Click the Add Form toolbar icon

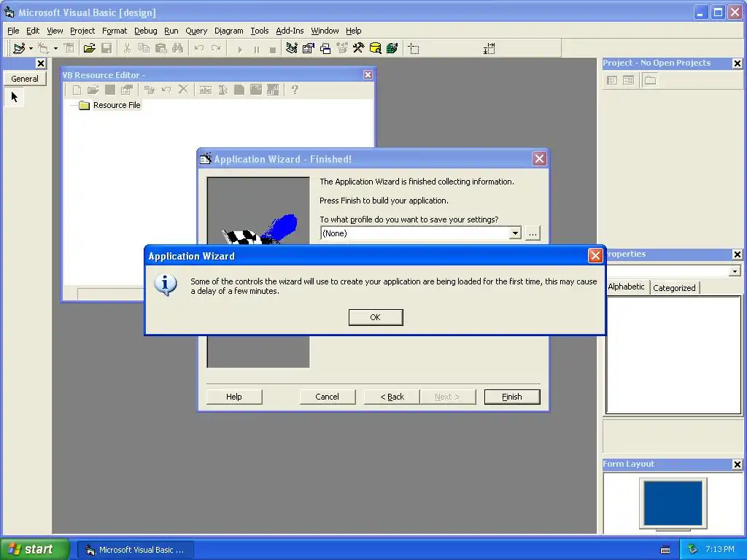[x=43, y=48]
